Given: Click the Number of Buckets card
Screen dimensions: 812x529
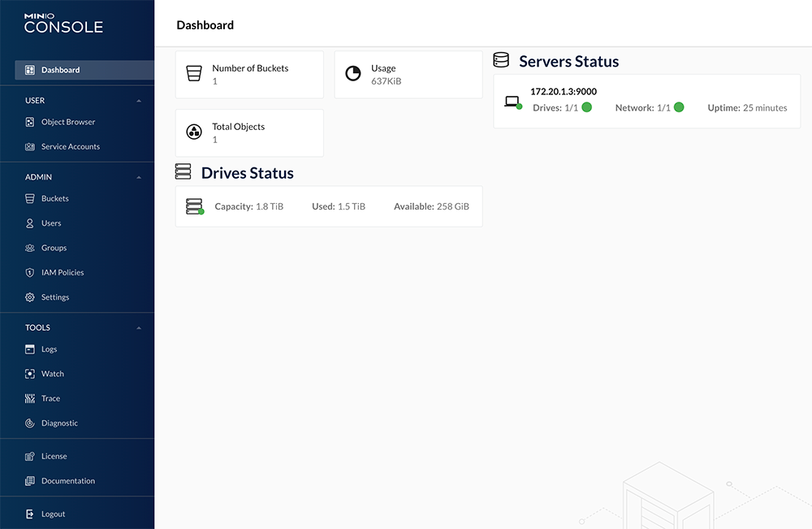Looking at the screenshot, I should pyautogui.click(x=249, y=75).
